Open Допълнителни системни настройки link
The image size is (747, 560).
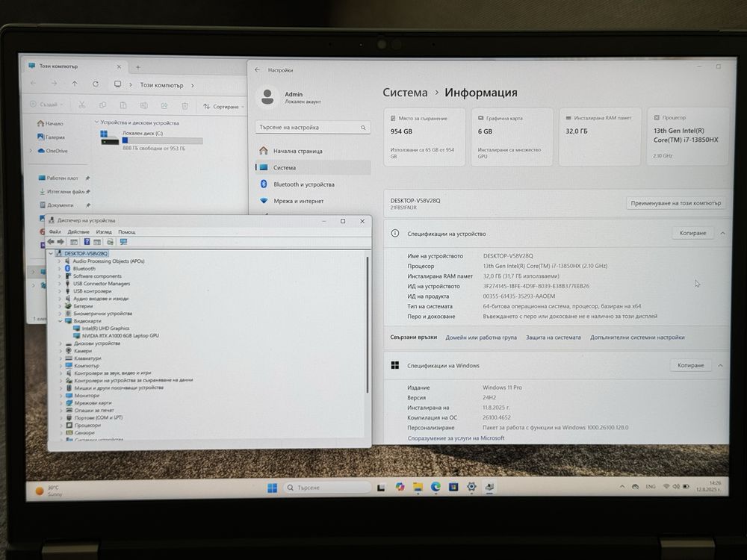pyautogui.click(x=637, y=337)
